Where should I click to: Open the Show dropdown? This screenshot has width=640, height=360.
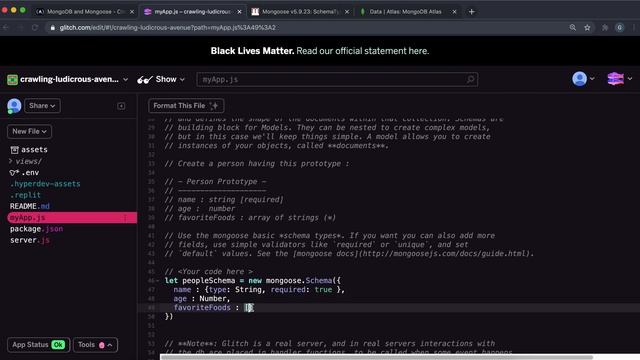coord(161,79)
